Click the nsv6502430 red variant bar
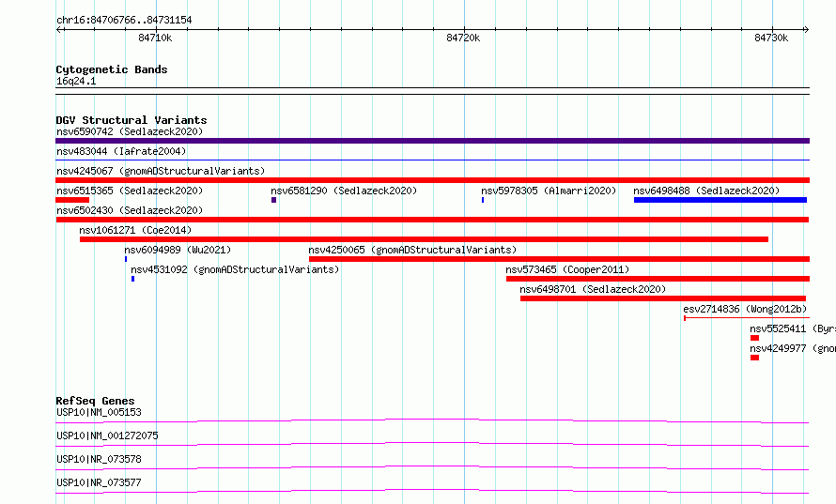The width and height of the screenshot is (836, 504). (x=432, y=220)
